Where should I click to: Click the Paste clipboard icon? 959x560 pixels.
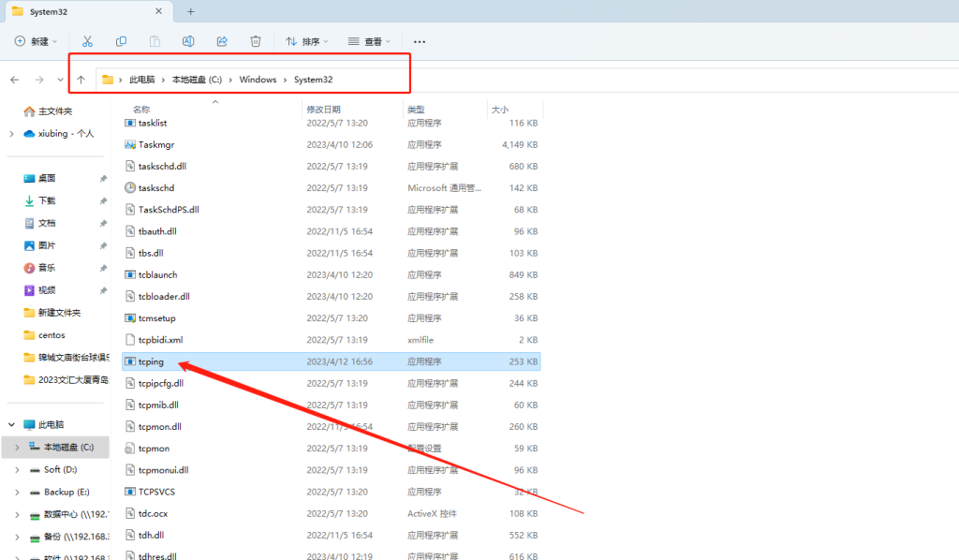pos(155,41)
